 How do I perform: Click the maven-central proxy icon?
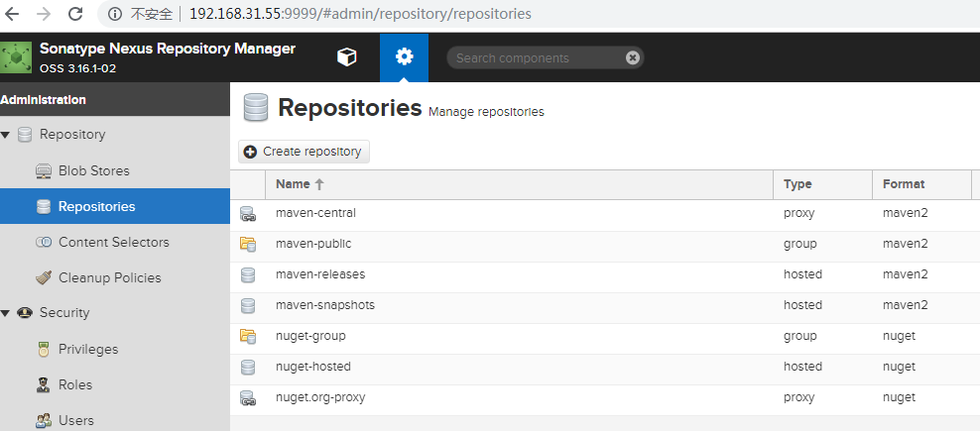(x=248, y=214)
